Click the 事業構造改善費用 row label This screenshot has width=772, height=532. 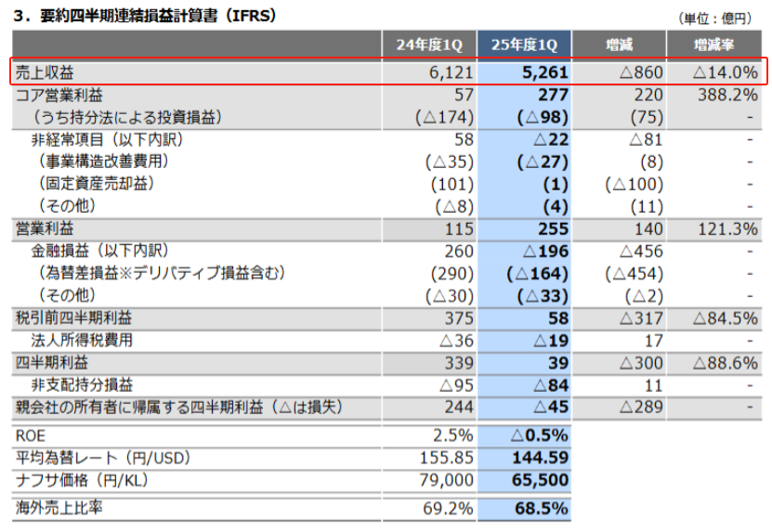pyautogui.click(x=103, y=162)
